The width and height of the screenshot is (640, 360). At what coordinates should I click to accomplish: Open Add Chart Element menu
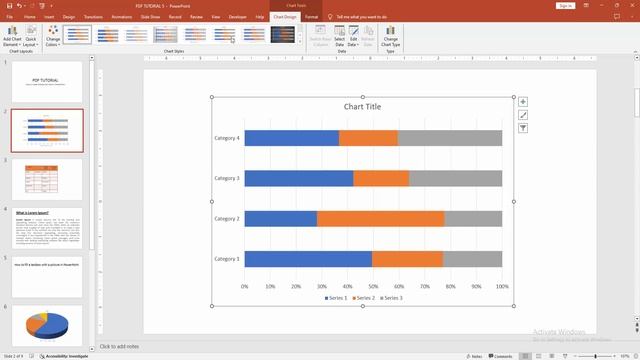[12, 36]
